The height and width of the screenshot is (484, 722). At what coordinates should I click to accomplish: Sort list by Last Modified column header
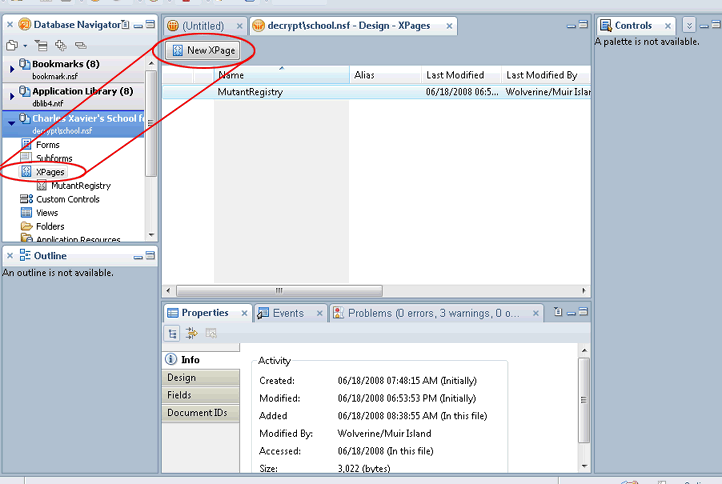tap(461, 75)
